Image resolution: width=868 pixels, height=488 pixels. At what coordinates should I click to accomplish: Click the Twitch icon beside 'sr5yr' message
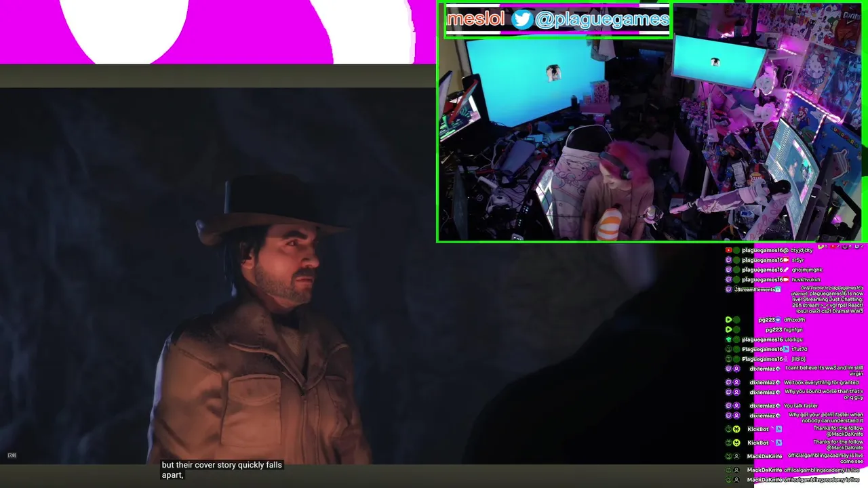[x=729, y=260]
